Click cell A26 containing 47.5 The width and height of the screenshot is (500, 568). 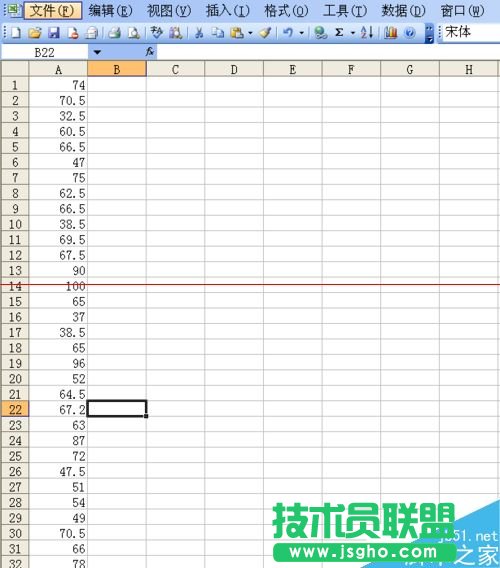point(58,471)
